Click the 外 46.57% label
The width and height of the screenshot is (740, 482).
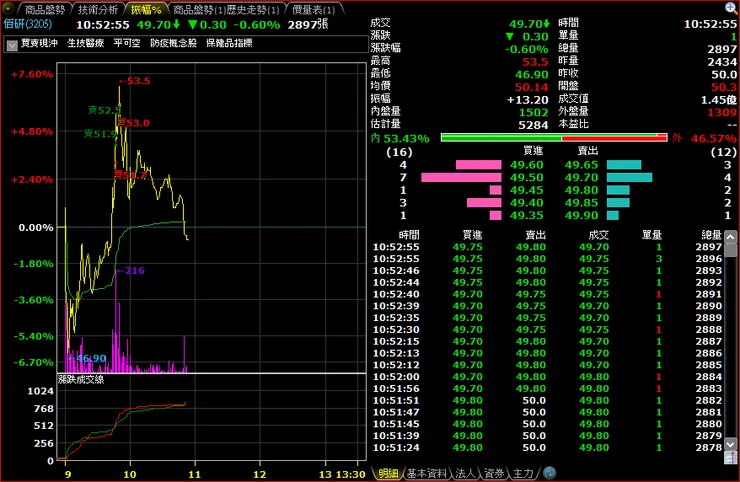click(x=704, y=138)
